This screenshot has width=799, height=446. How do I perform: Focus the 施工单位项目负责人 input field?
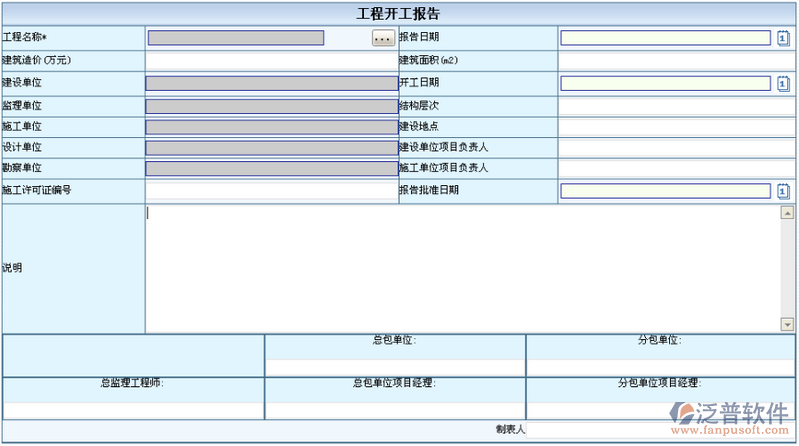coord(677,168)
